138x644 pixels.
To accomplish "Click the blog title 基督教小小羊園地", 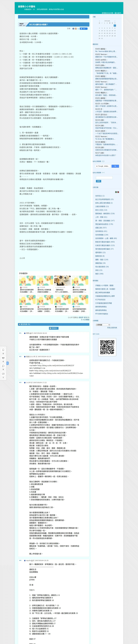I will click(27, 7).
